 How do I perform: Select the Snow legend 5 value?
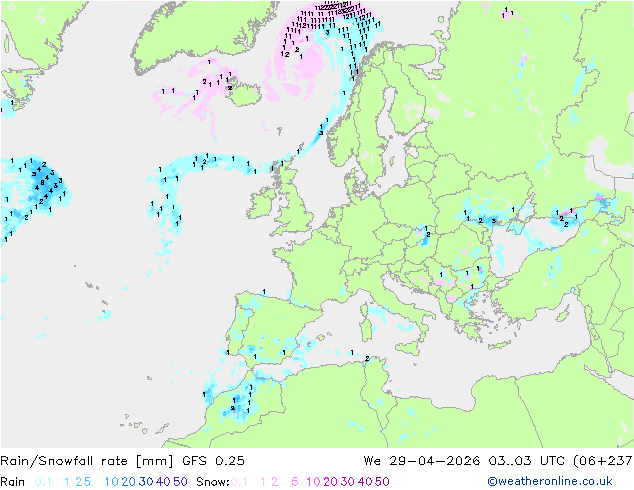tap(295, 482)
